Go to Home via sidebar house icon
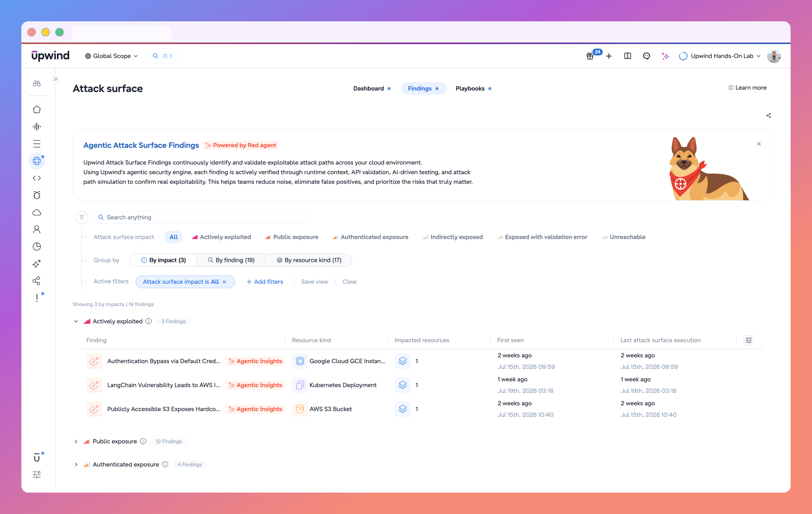This screenshot has height=514, width=812. pos(37,110)
